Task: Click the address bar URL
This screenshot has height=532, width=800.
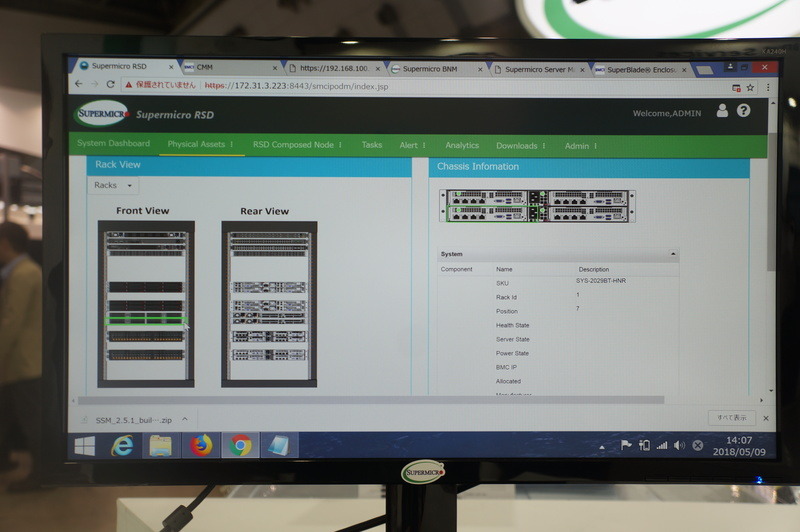Action: 296,86
